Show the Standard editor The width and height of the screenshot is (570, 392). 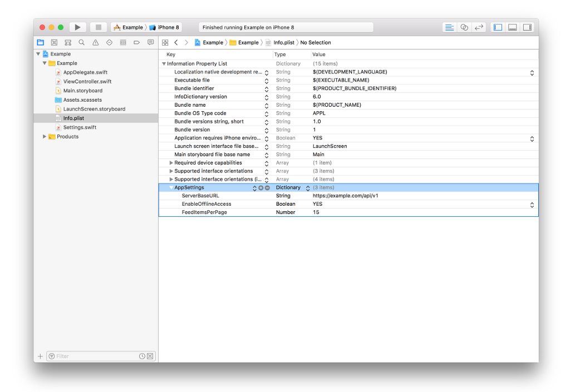pyautogui.click(x=449, y=27)
